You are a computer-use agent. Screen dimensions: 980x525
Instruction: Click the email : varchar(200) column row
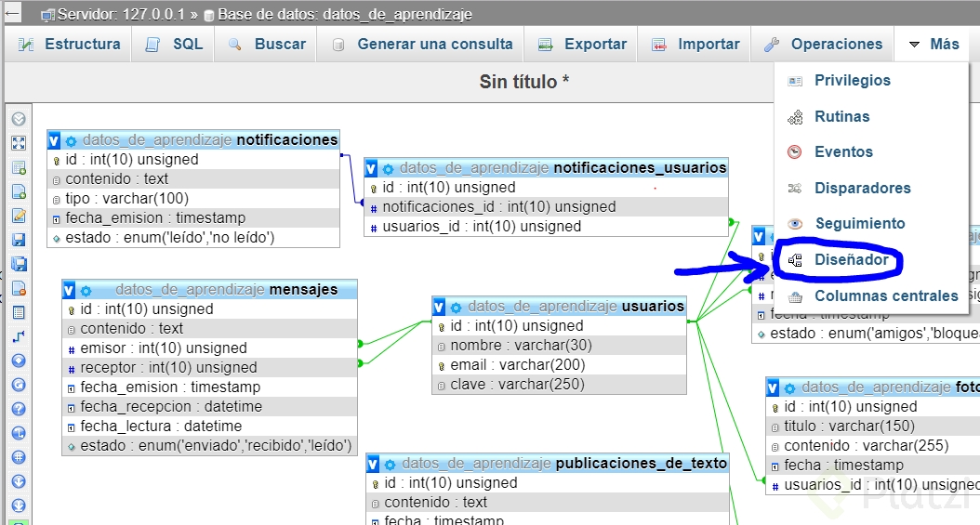click(560, 365)
